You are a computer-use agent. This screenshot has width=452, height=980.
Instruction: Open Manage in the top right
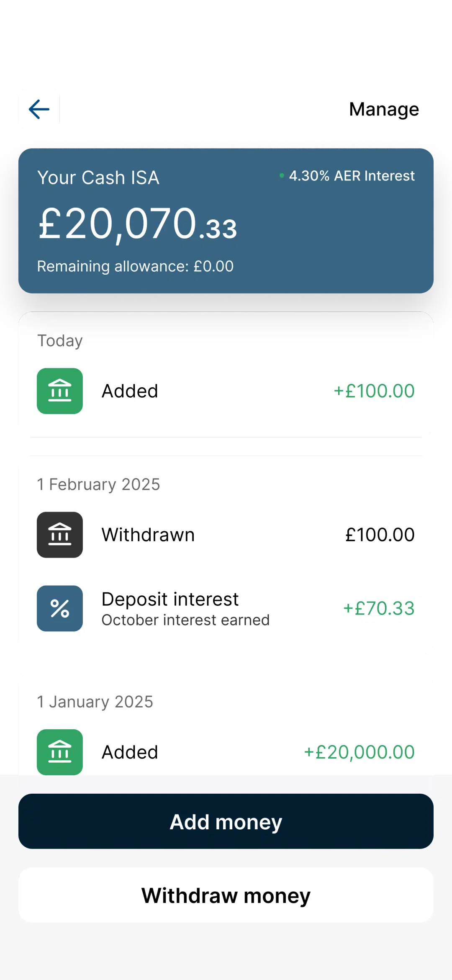384,109
